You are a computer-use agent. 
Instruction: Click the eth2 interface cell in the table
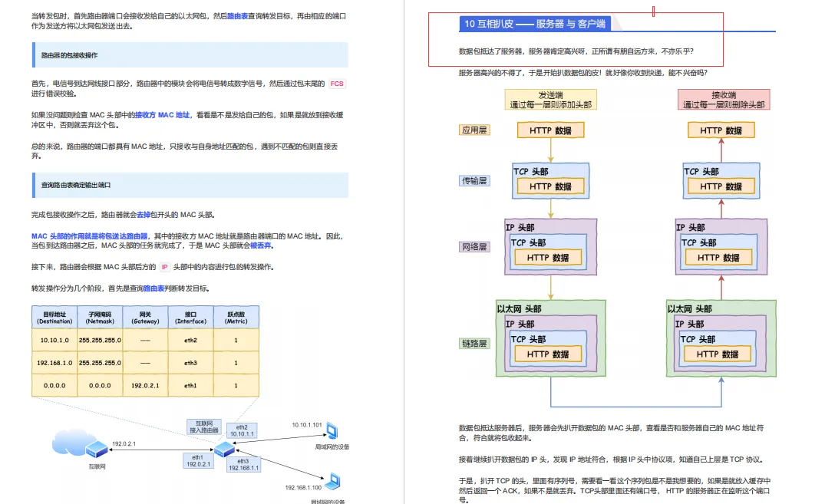(x=190, y=341)
